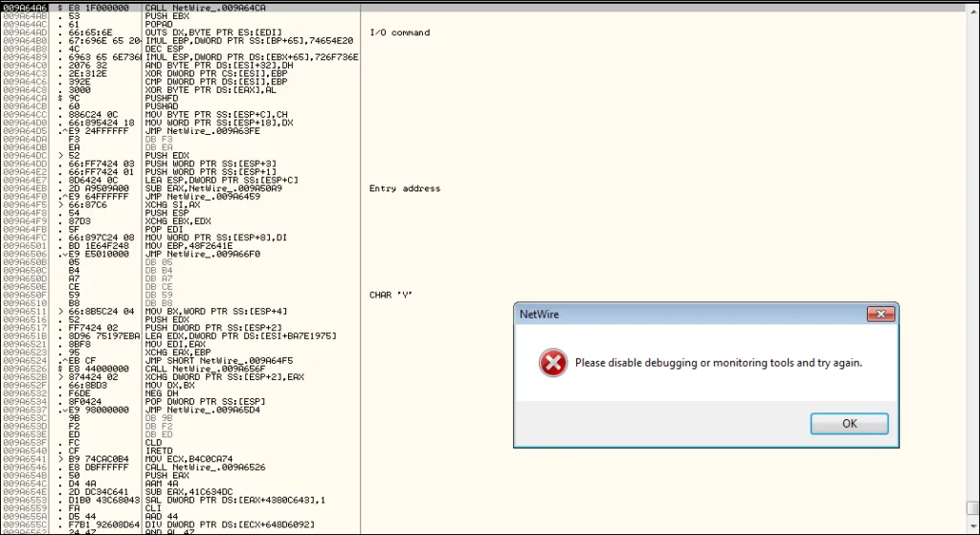Screen dimensions: 980x535
Task: Select 'PUSH DWORD PTR SS:[ESP+2]' row
Action: pos(213,327)
